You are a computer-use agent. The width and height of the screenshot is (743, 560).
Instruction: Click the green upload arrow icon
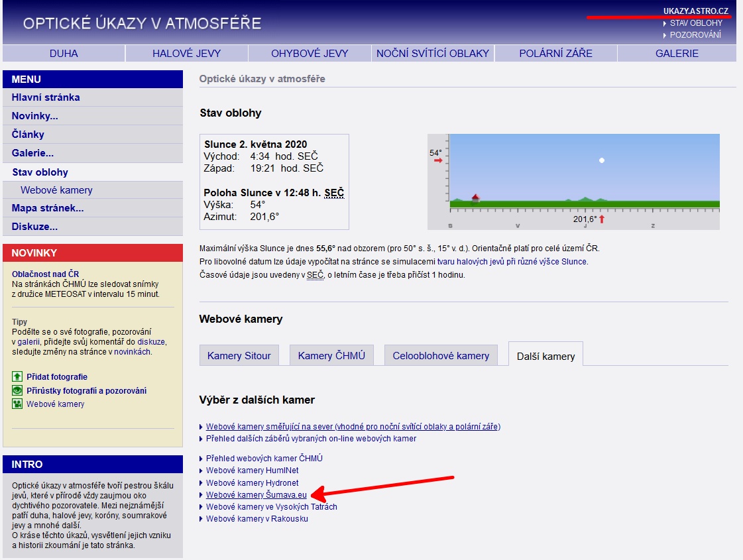pyautogui.click(x=17, y=376)
